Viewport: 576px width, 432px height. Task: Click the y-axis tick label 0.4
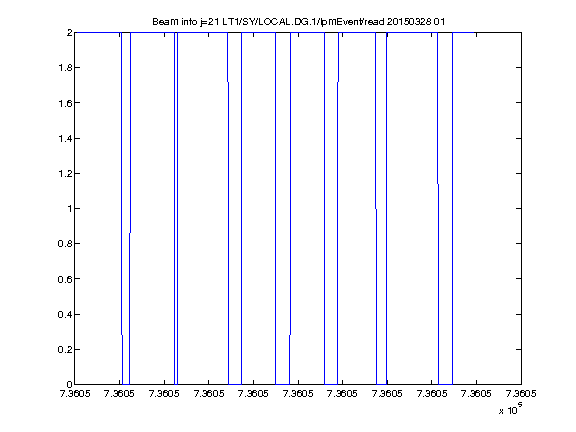click(65, 314)
